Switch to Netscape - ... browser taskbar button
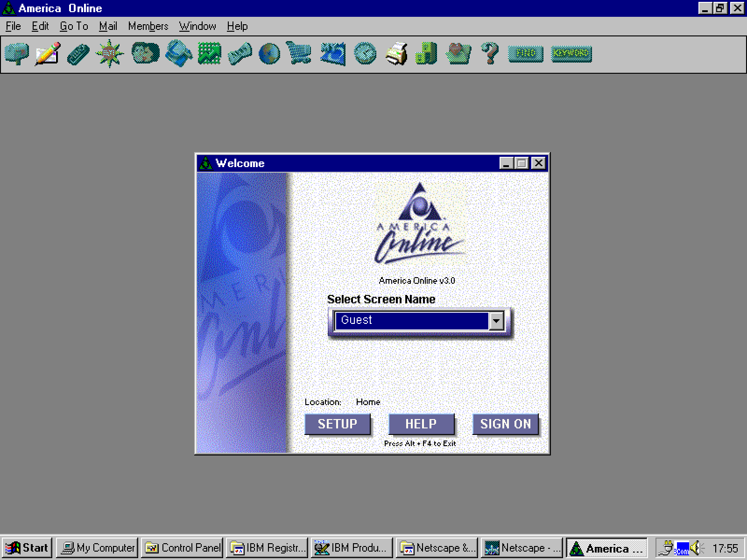The image size is (747, 560). 521,548
